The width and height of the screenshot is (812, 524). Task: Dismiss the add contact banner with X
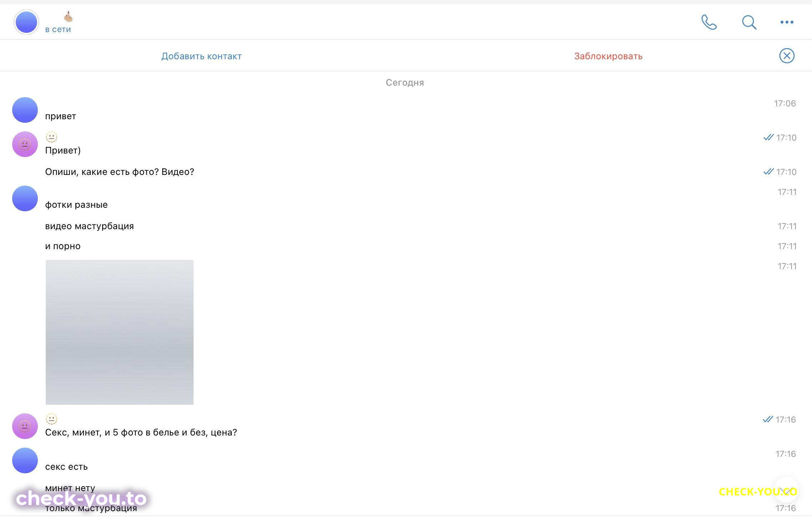click(787, 56)
